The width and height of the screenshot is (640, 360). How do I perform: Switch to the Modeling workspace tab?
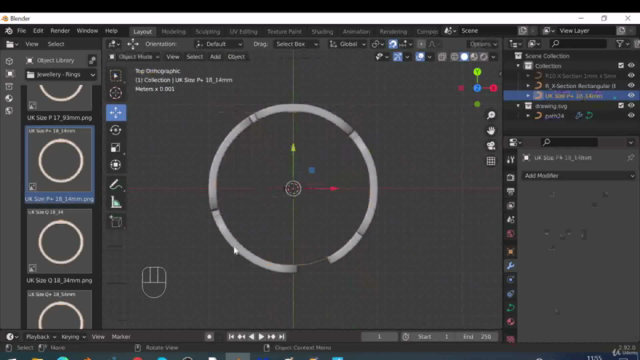click(x=173, y=31)
